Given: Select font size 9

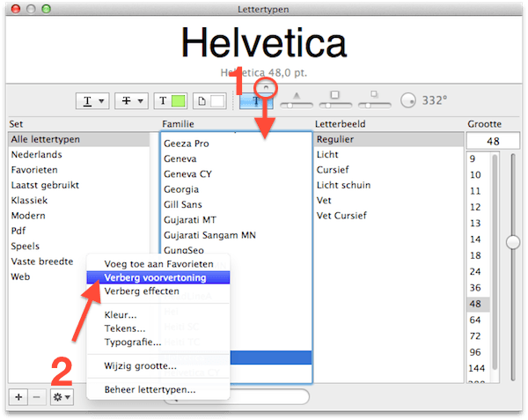Looking at the screenshot, I should pos(479,158).
